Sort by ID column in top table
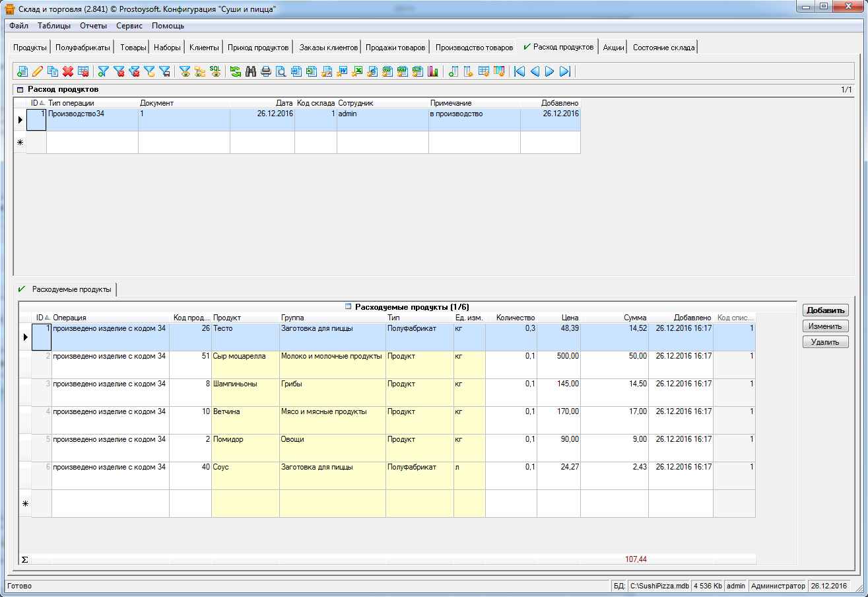Viewport: 868px width, 597px height. pos(36,103)
